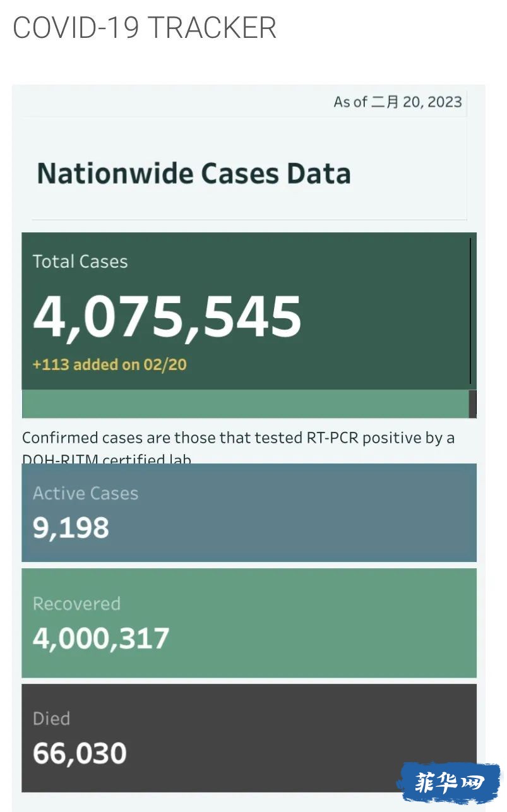This screenshot has height=812, width=507.
Task: Click the As of 二月 20, 2023 date label
Action: coord(398,102)
